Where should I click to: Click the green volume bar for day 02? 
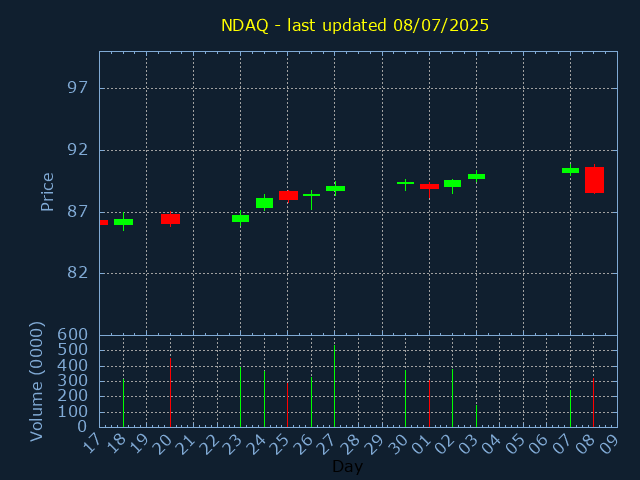point(452,398)
